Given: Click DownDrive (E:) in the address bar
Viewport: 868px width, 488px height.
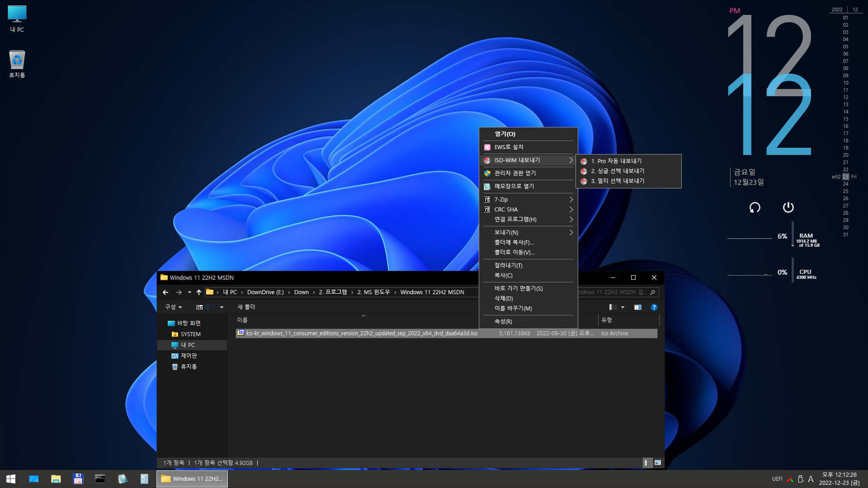Looking at the screenshot, I should click(265, 292).
